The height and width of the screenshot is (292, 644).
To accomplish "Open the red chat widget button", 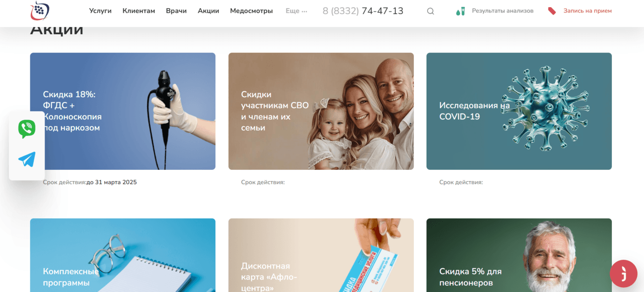I will [x=623, y=274].
